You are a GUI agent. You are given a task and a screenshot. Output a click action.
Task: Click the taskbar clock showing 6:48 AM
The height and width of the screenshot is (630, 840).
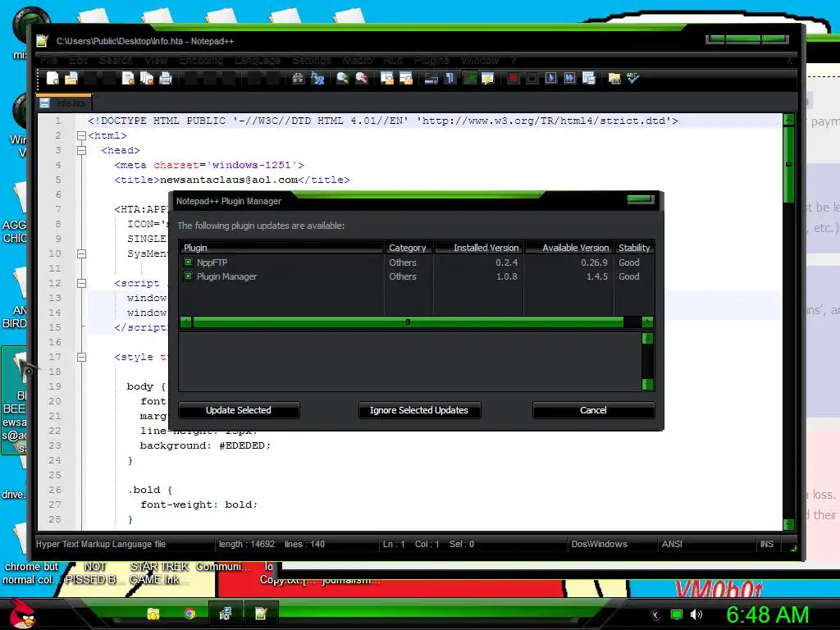pos(768,614)
